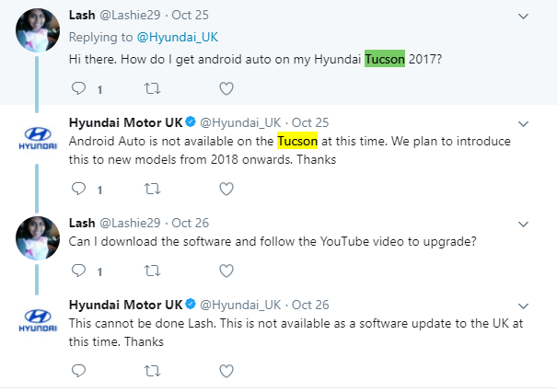
Task: Open the dropdown arrow on Lash's Oct 26 tweet
Action: point(524,223)
